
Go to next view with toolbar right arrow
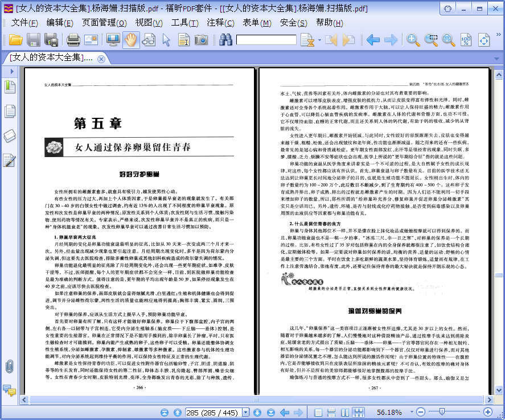coord(391,40)
